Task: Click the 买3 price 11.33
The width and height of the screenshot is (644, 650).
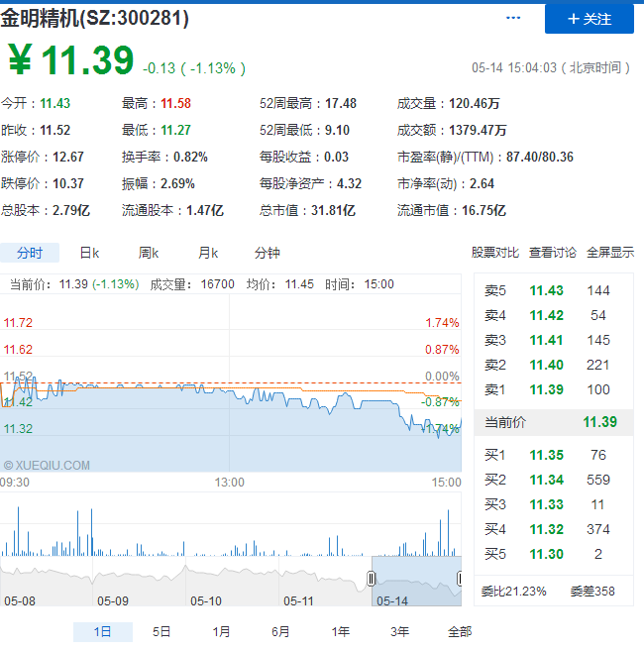Action: [x=546, y=504]
